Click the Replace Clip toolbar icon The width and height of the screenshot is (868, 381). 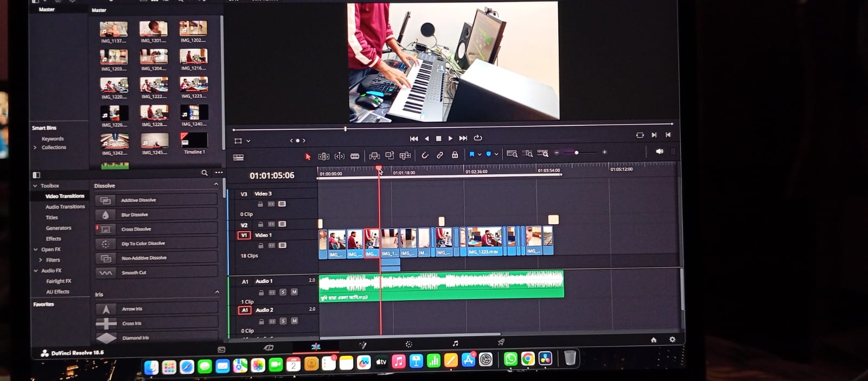(405, 156)
